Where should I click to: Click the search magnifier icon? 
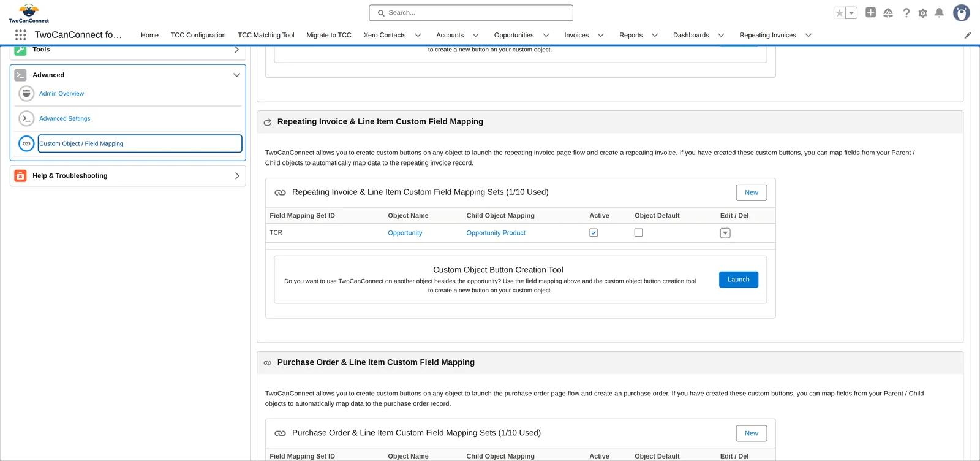381,13
